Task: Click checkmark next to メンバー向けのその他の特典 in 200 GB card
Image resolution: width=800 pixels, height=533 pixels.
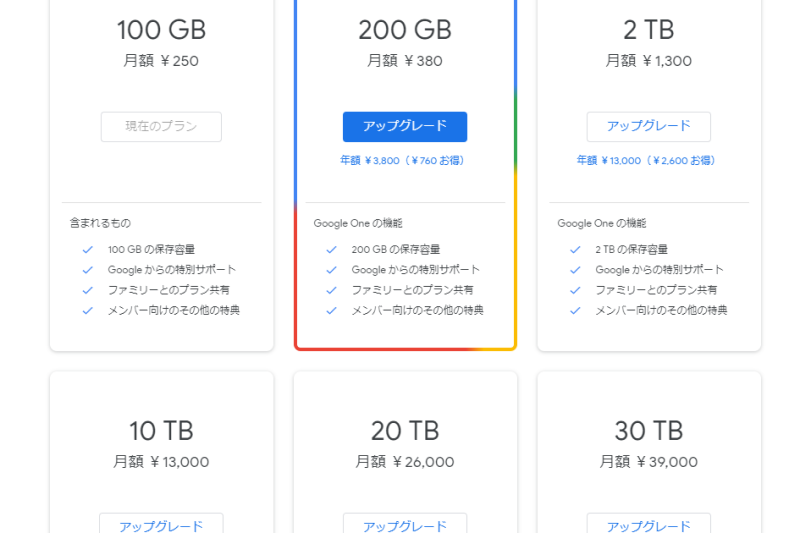Action: coord(332,310)
